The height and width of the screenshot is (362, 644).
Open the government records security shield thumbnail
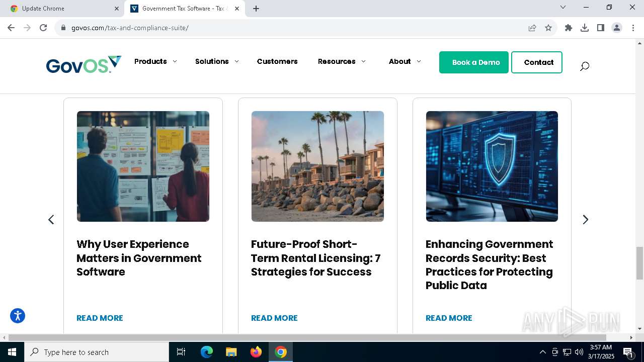492,166
